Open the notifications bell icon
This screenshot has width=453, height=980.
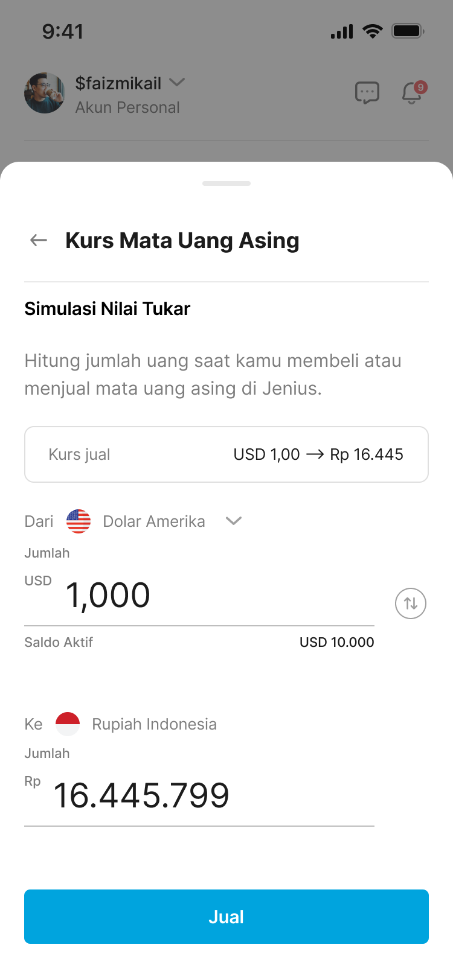(413, 93)
